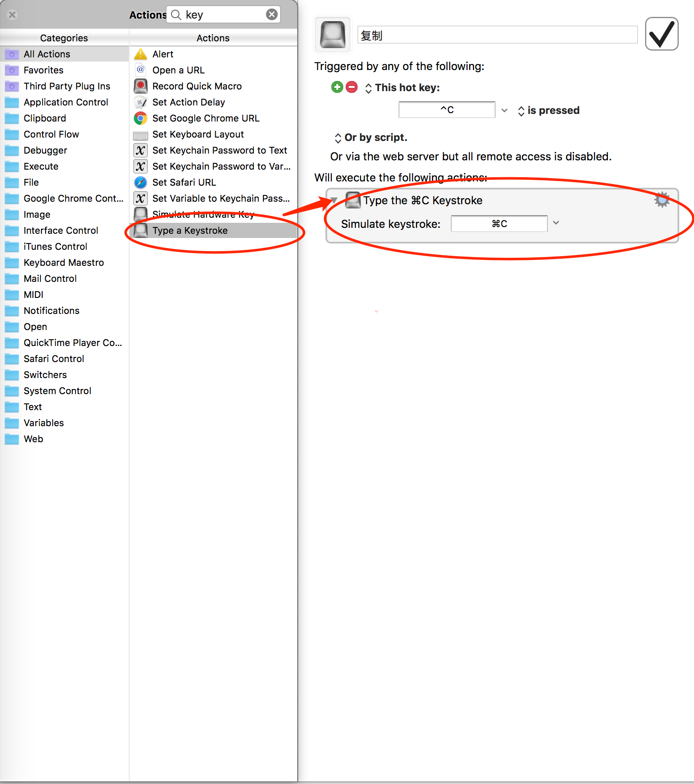Screen dimensions: 694x784
Task: Open the hot key ^C dropdown arrow
Action: click(x=504, y=110)
